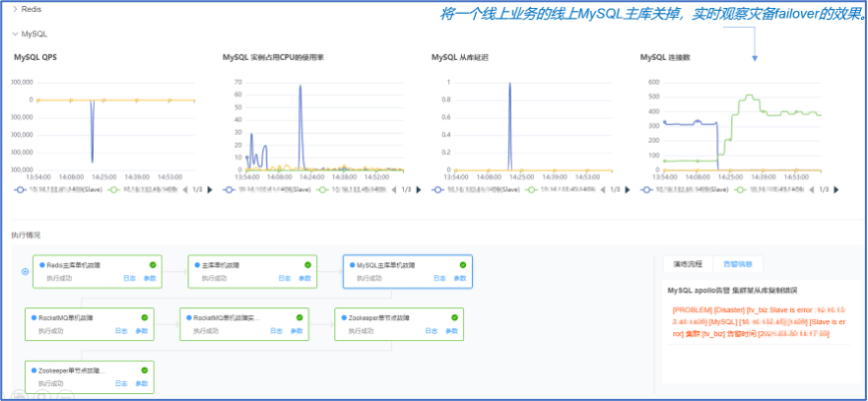Select the Redis主库单机故障 flow node
This screenshot has width=868, height=401.
coord(98,271)
